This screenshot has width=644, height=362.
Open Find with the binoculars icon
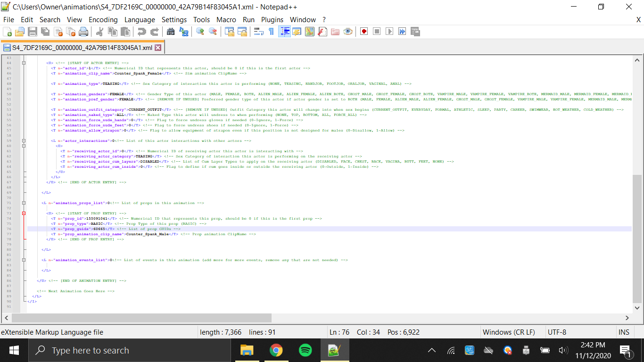[171, 32]
